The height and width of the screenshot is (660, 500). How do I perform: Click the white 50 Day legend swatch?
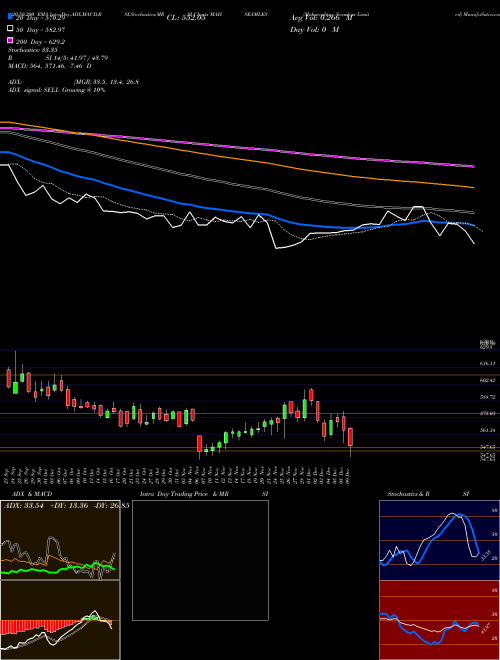coord(10,29)
